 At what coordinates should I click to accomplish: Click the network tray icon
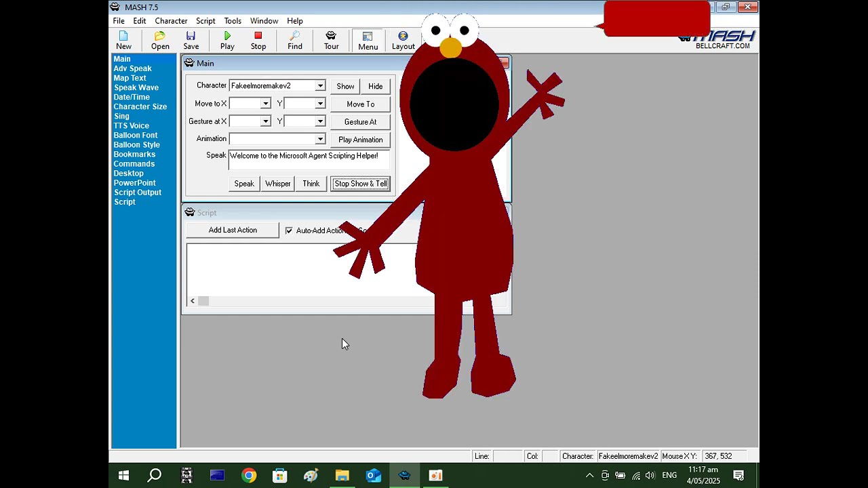[636, 476]
